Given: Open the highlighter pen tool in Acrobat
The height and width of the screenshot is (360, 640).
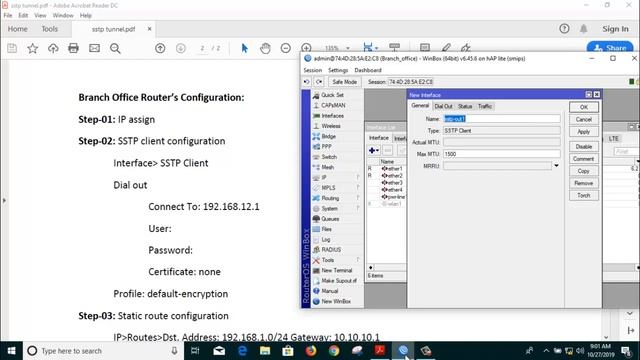Looking at the screenshot, I should [446, 48].
